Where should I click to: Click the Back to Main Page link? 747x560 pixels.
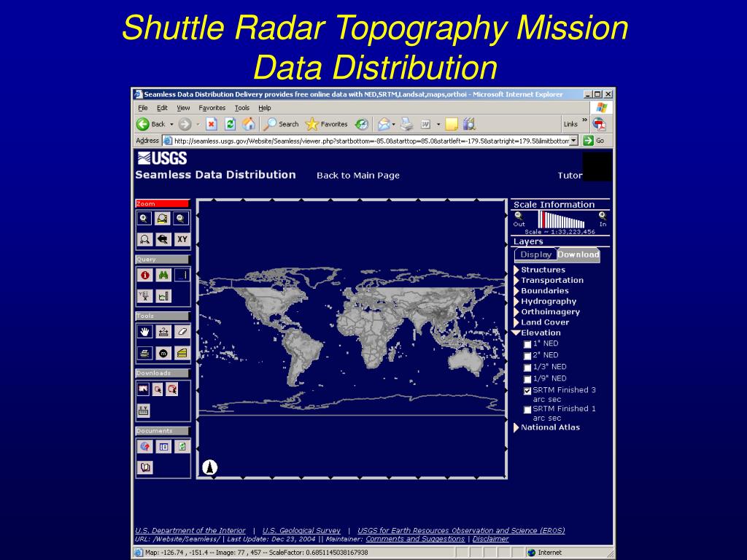click(357, 175)
